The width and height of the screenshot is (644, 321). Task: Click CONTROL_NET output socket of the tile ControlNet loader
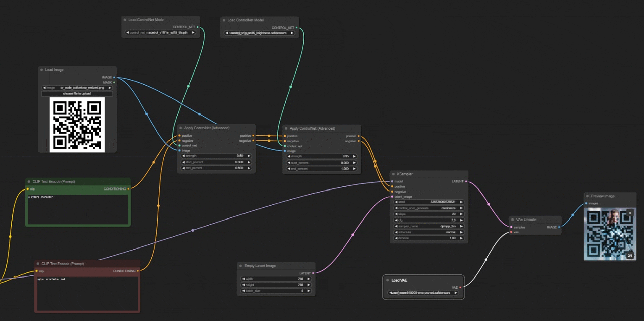tap(197, 27)
